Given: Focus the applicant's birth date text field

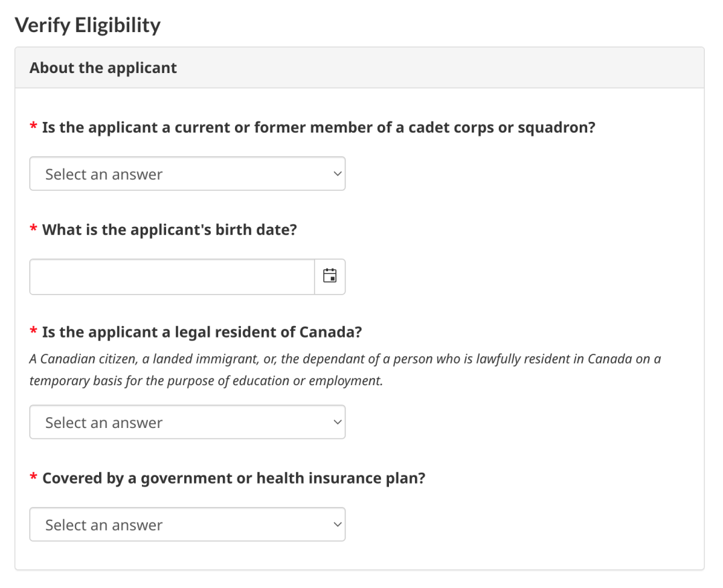Looking at the screenshot, I should point(171,277).
